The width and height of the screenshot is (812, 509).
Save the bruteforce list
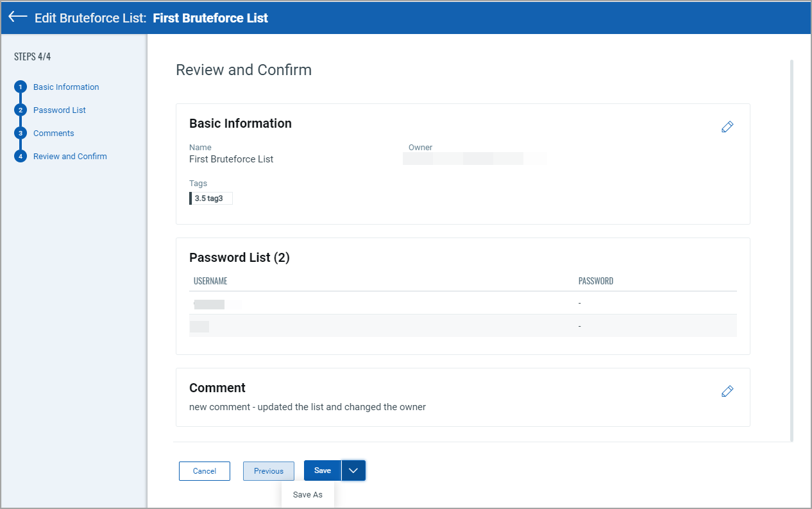[x=323, y=471]
